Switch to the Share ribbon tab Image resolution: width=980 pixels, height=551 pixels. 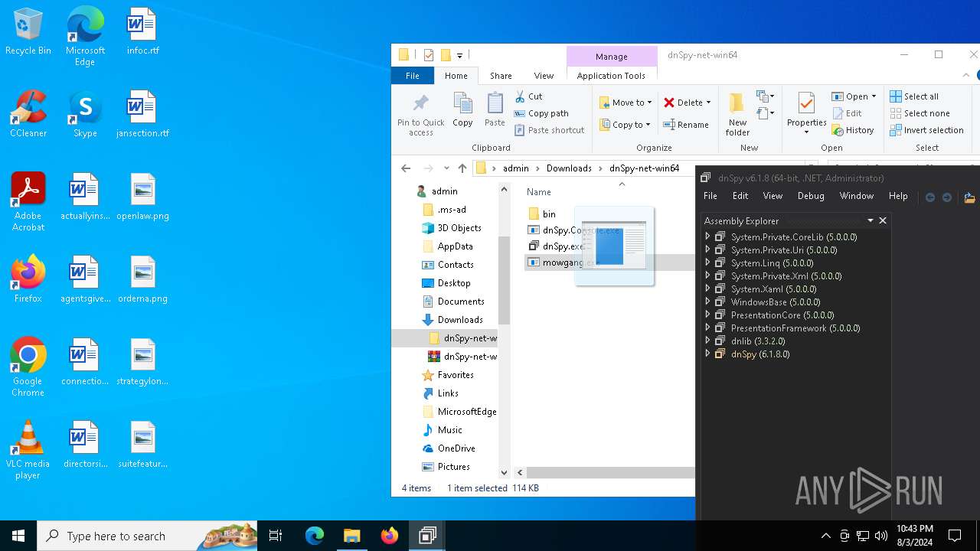tap(501, 76)
